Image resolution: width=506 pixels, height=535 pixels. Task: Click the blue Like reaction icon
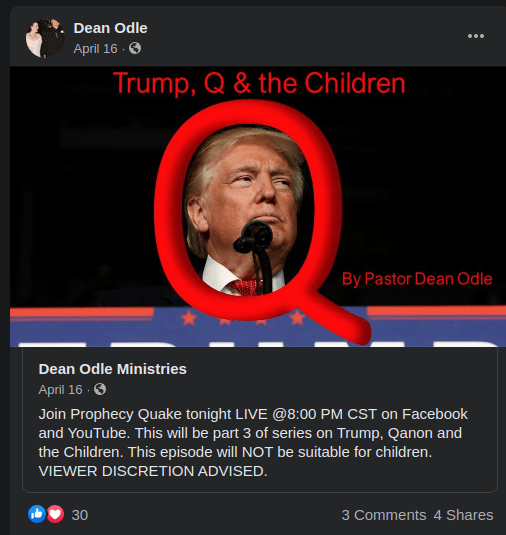(37, 514)
